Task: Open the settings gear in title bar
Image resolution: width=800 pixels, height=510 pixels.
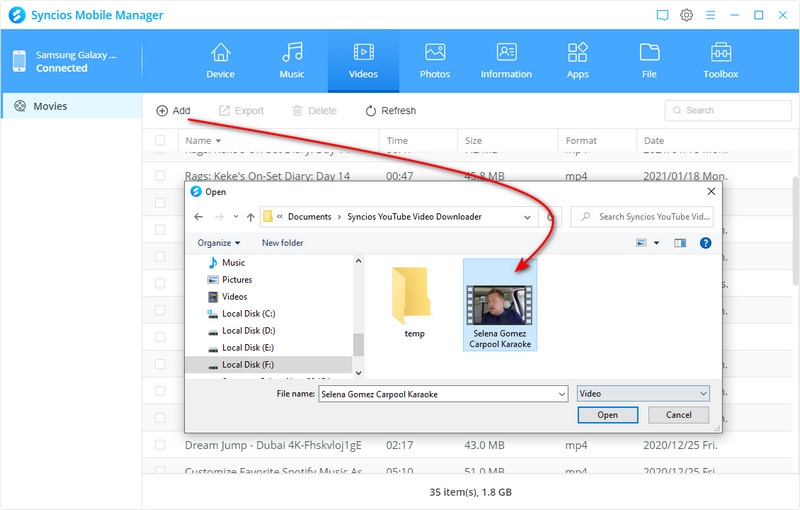Action: [x=686, y=15]
